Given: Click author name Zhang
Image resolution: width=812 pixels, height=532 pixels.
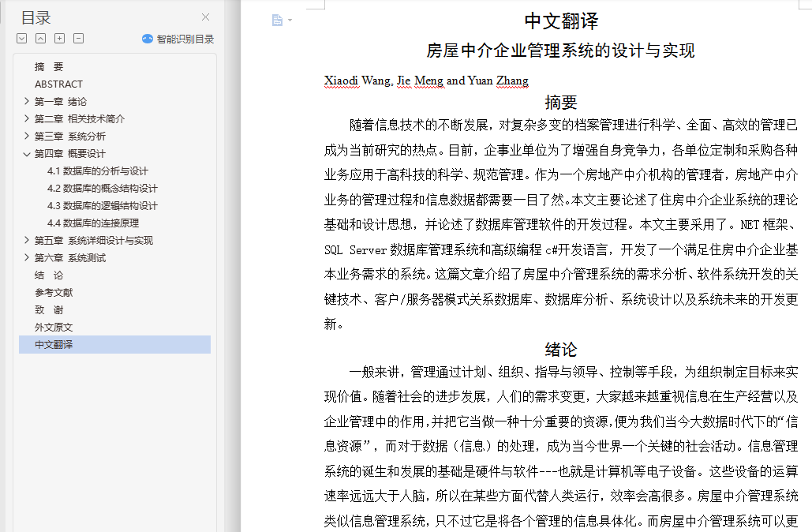Looking at the screenshot, I should pyautogui.click(x=512, y=81).
